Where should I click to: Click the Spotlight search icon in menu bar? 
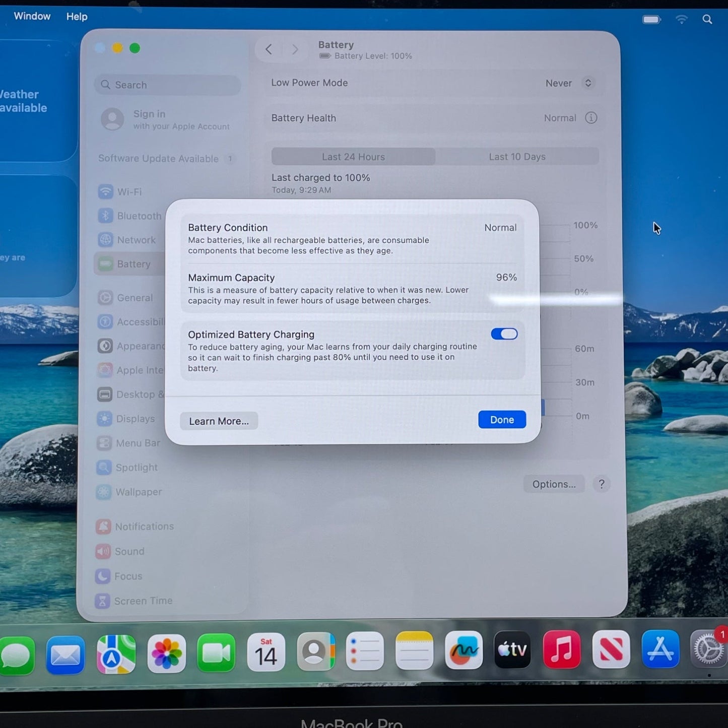(707, 20)
